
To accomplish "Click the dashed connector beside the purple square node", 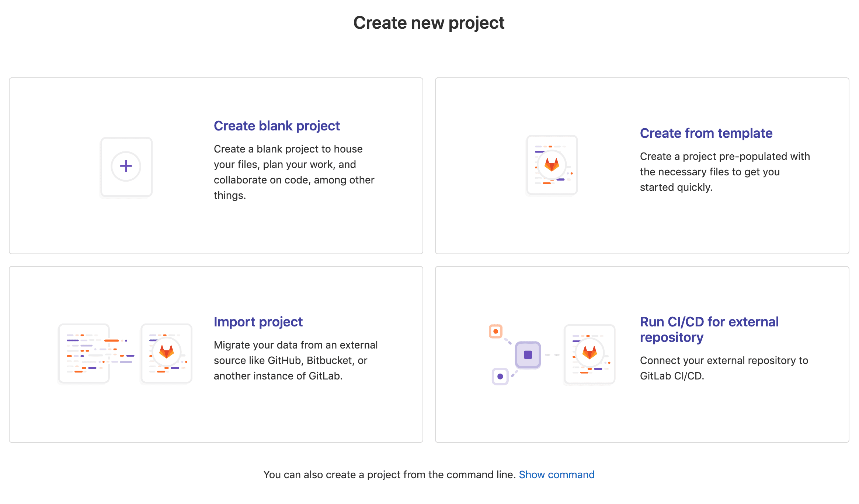I will pos(552,355).
